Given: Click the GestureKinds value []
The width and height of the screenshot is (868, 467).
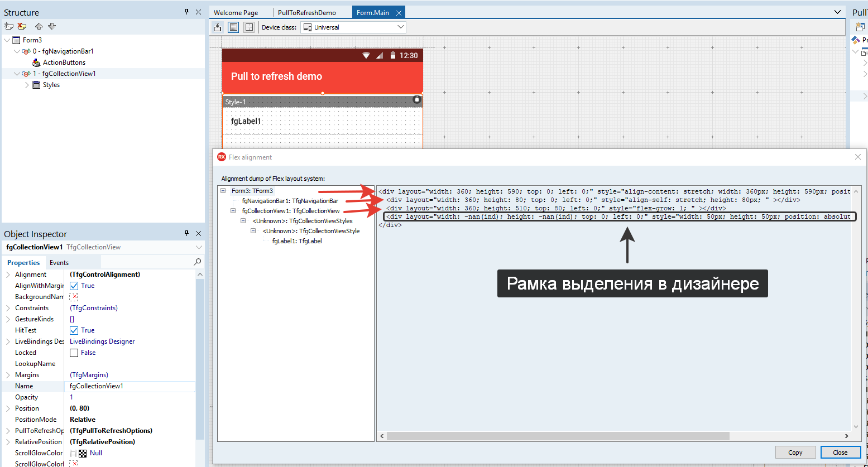Looking at the screenshot, I should 72,319.
